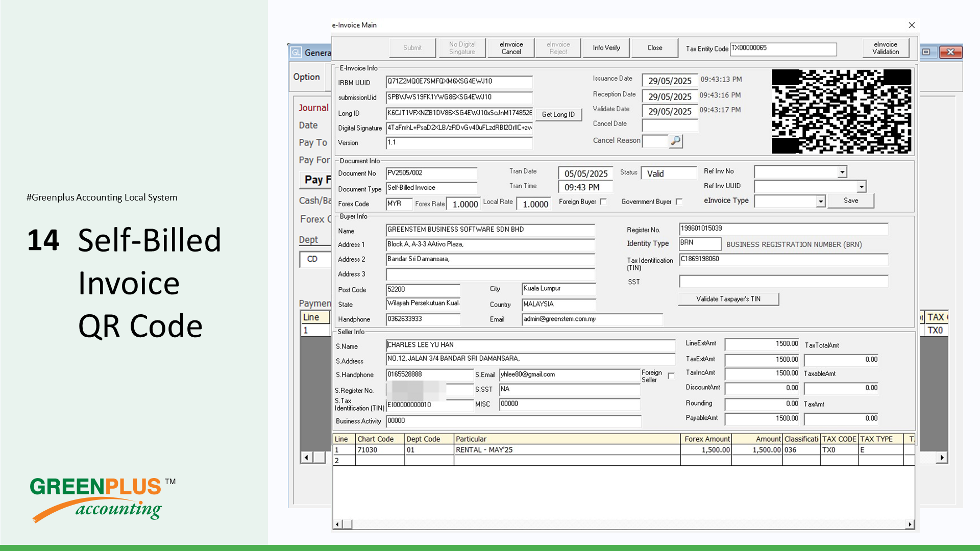Image resolution: width=980 pixels, height=551 pixels.
Task: Click the dialog horizontal scrollbar left arrow
Action: (337, 524)
